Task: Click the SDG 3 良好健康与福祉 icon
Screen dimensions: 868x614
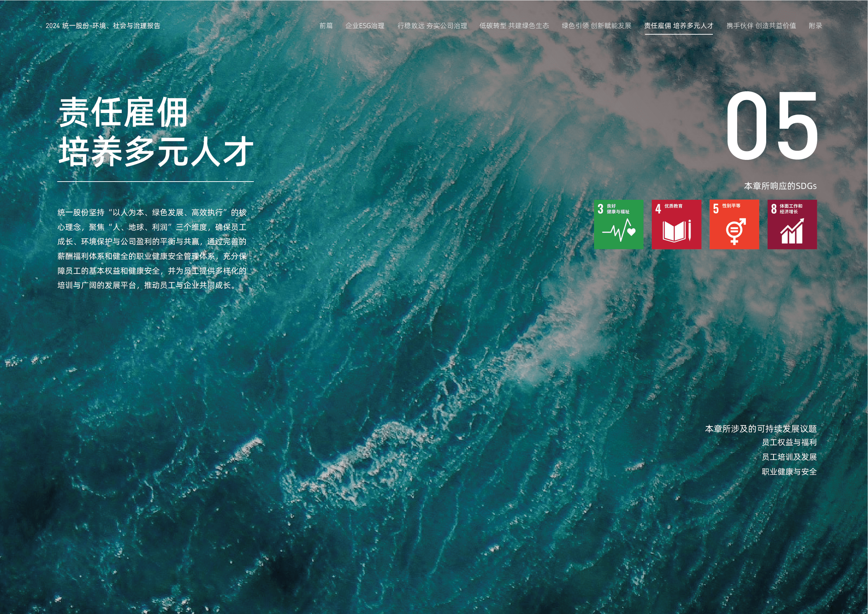Action: [x=619, y=224]
